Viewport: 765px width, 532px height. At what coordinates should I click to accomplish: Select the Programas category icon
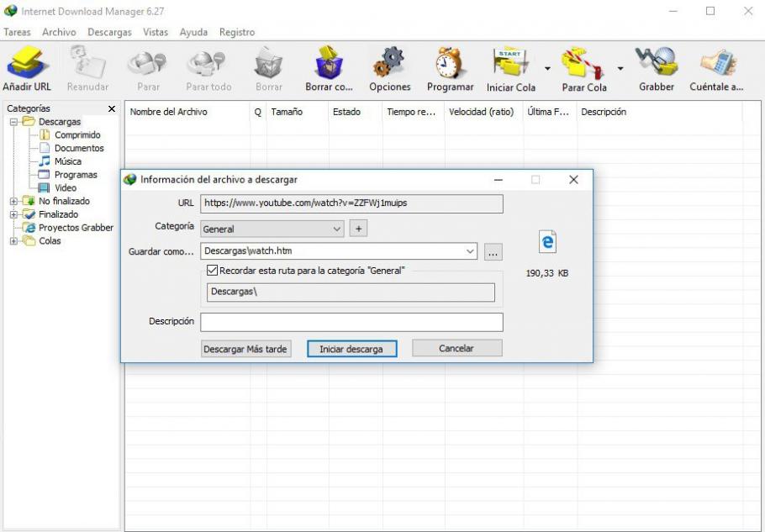coord(44,175)
